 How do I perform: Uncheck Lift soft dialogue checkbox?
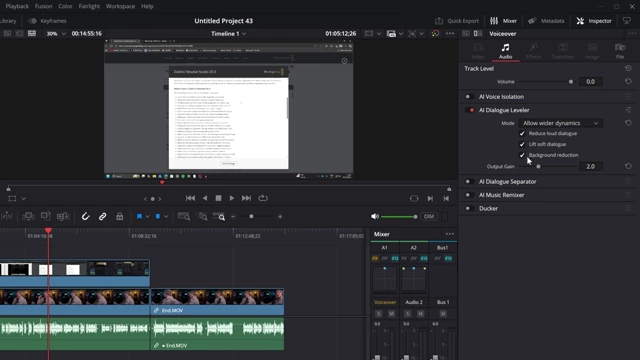[x=522, y=144]
